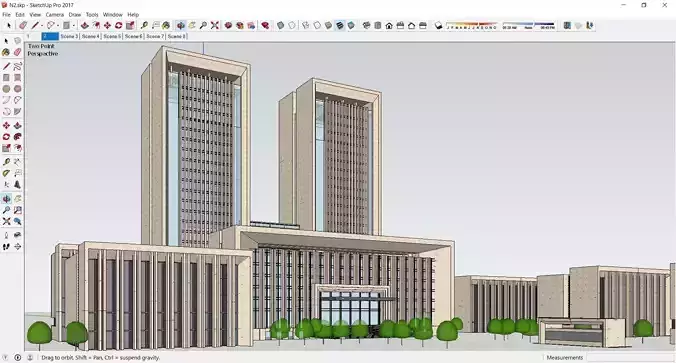Choose the Section Plane tool

18,247
